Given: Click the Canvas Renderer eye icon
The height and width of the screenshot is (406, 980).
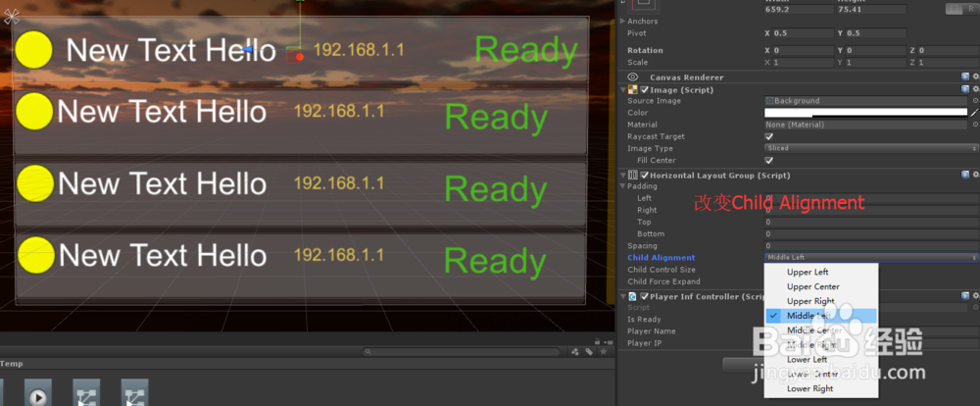Looking at the screenshot, I should pyautogui.click(x=632, y=76).
